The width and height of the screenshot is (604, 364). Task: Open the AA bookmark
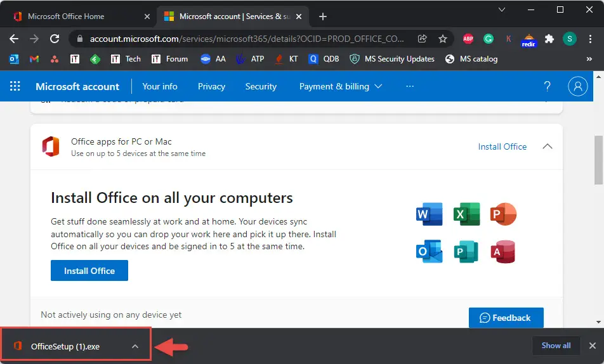(213, 59)
